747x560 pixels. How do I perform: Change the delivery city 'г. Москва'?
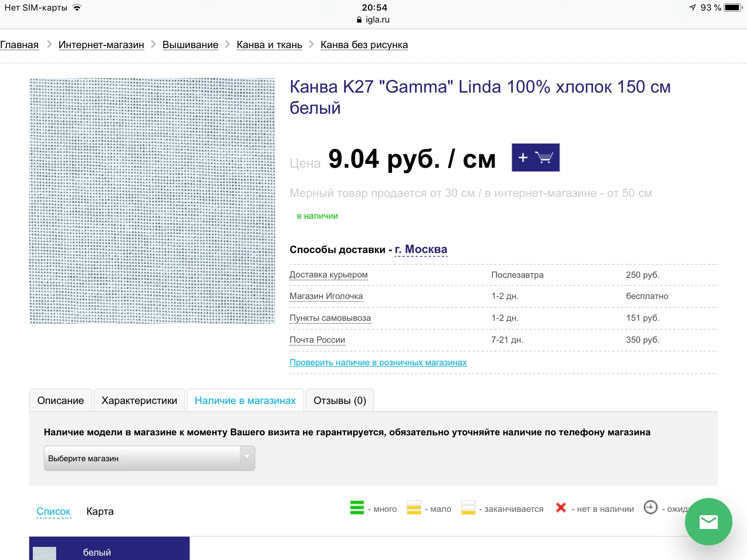(421, 249)
